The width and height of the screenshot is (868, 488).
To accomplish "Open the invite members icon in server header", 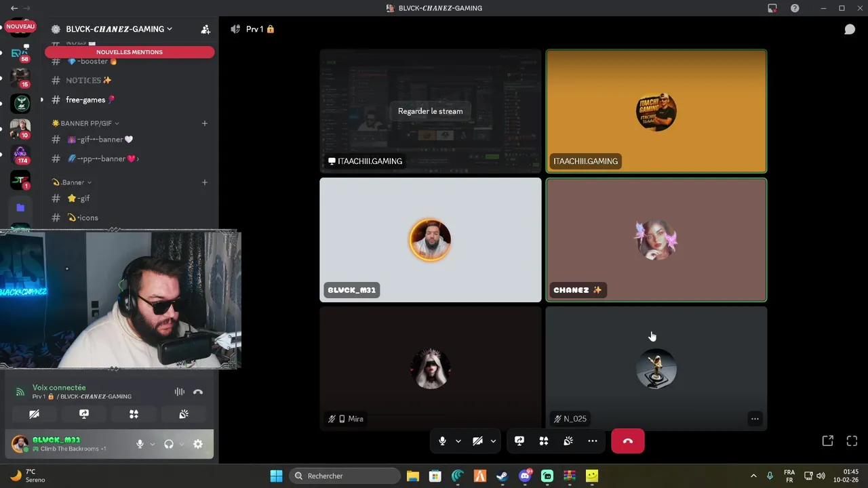I will [205, 29].
